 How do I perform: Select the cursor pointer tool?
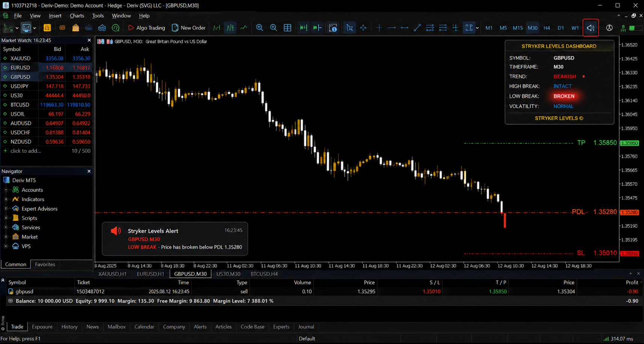[349, 28]
